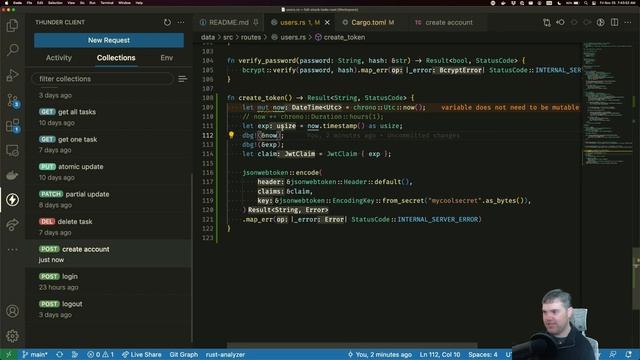The image size is (640, 360).
Task: Open the Extensions view
Action: click(12, 125)
